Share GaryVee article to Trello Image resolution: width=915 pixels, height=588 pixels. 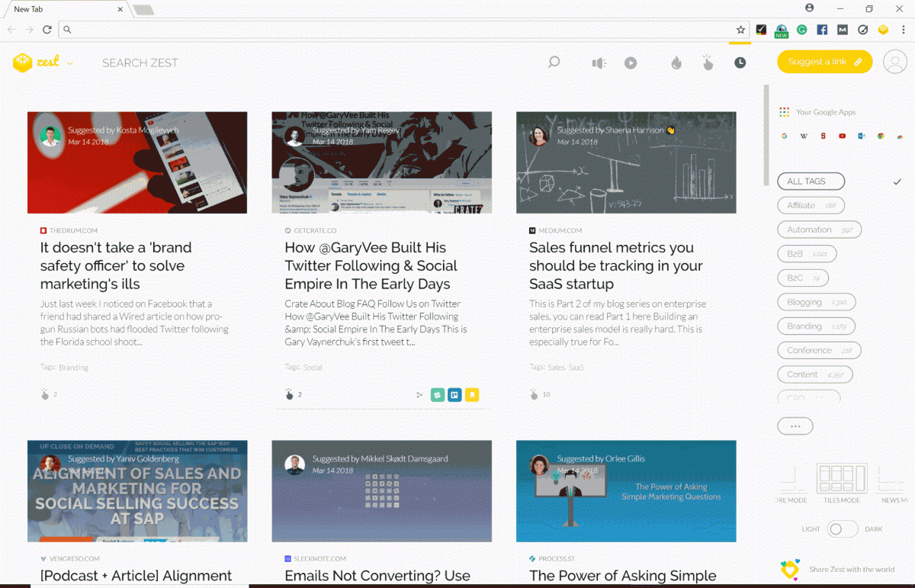click(454, 394)
